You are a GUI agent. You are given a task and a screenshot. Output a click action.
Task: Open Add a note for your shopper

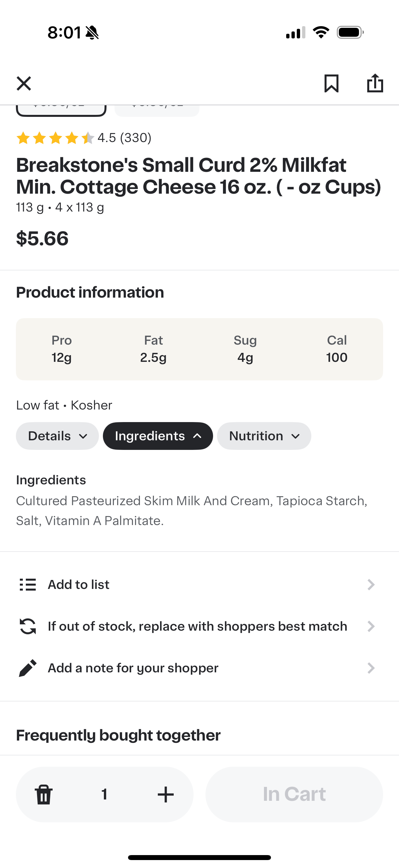133,668
